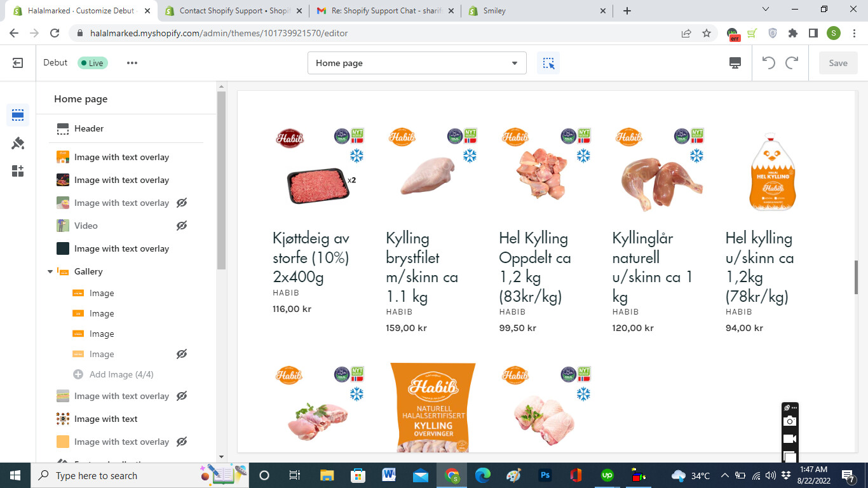The width and height of the screenshot is (868, 488).
Task: Select the Image with text section
Action: (x=126, y=419)
